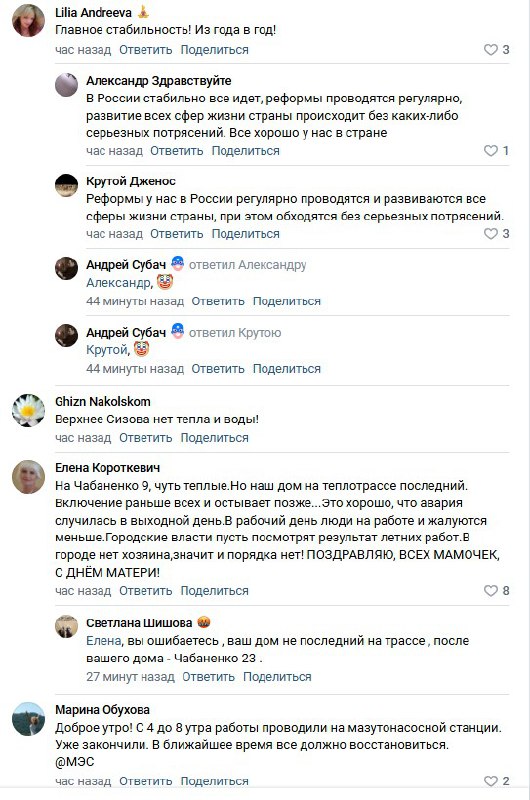
Task: Reply to Lilia Andreeva's comment
Action: [x=145, y=50]
